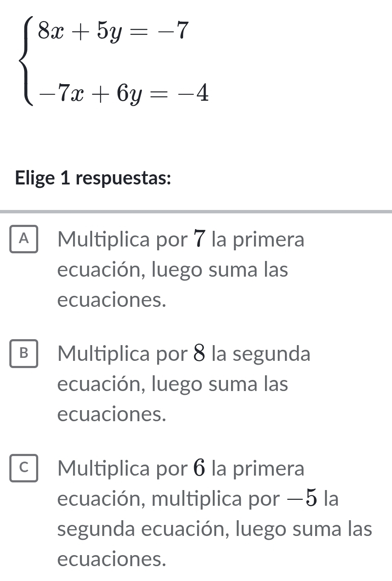Select answer choice B letter box
The height and width of the screenshot is (581, 392).
(x=24, y=354)
